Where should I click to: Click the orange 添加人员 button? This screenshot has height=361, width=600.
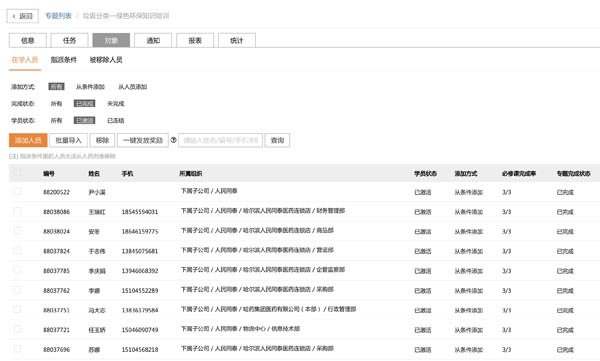[x=28, y=140]
